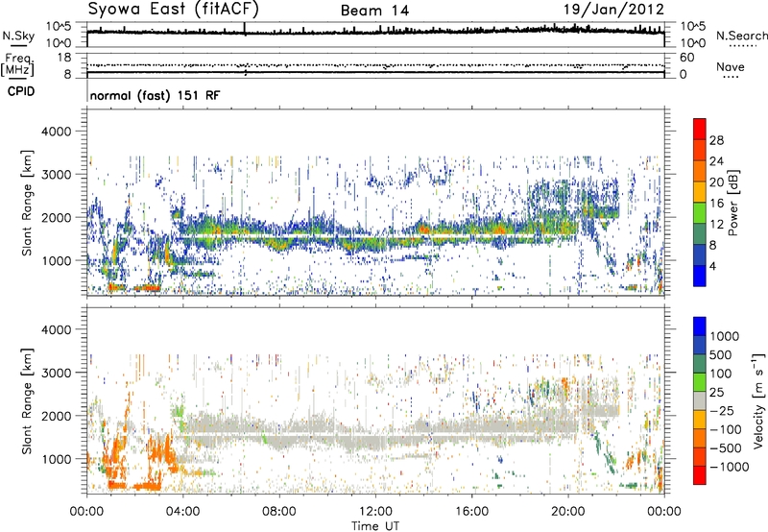Click the '04:00' time axis label

point(182,512)
